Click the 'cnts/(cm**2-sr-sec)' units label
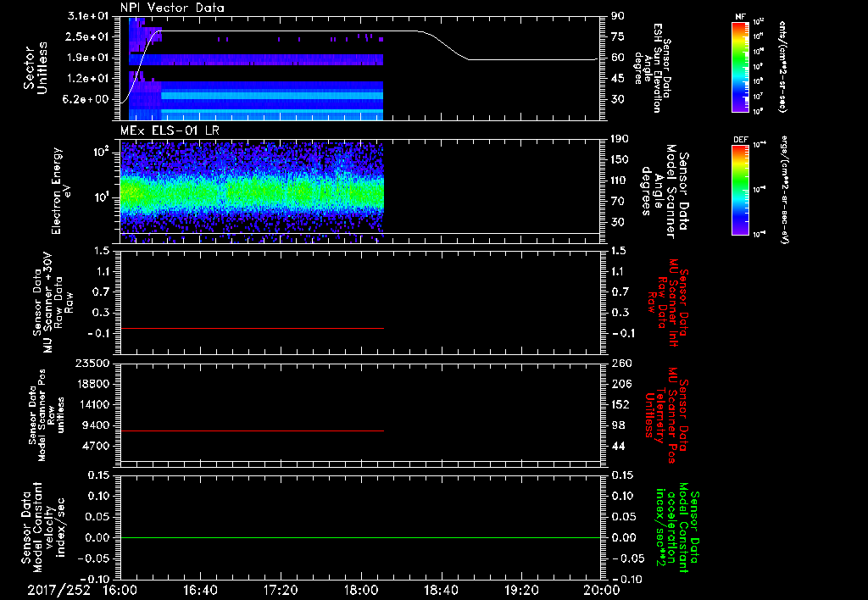 (x=782, y=66)
